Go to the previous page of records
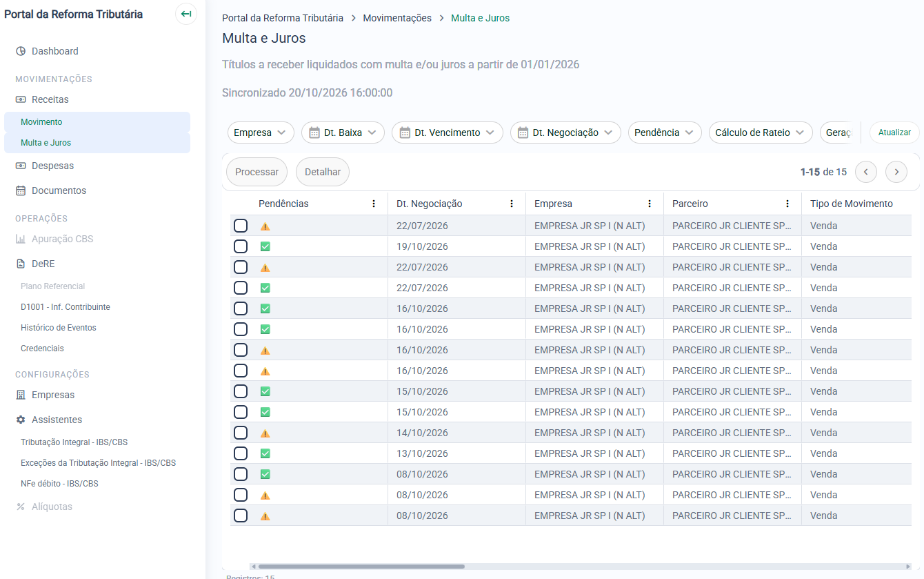Screen dimensions: 924x579 coord(866,172)
